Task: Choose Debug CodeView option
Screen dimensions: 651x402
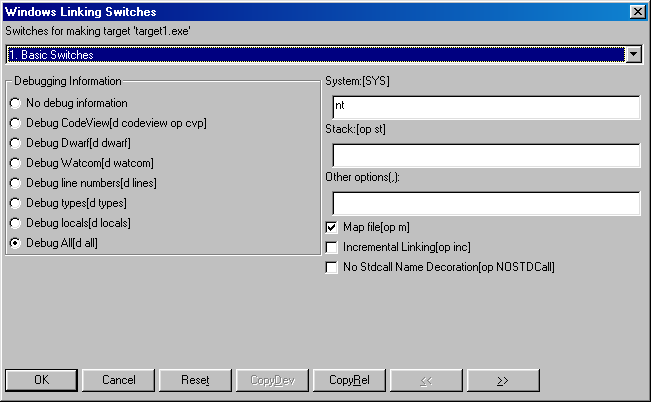Action: (x=15, y=123)
